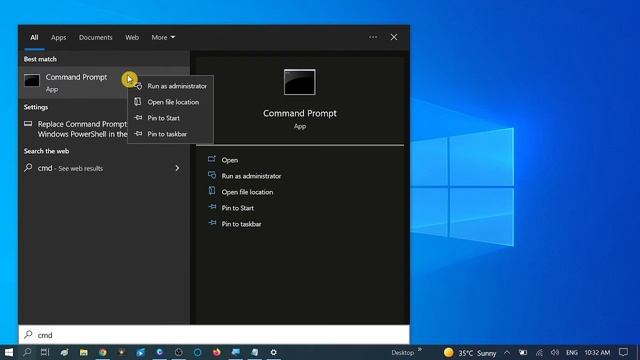Launch Google Chrome from the taskbar
The height and width of the screenshot is (360, 640).
102,352
